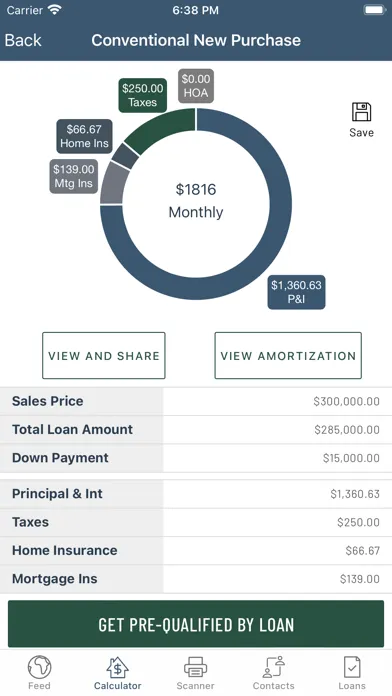Tap the $0.00 HOA chart label
Image resolution: width=392 pixels, height=696 pixels.
(196, 86)
